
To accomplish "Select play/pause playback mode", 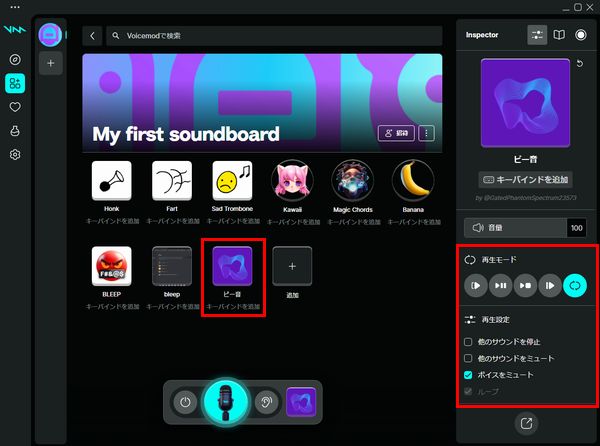I will coord(501,286).
